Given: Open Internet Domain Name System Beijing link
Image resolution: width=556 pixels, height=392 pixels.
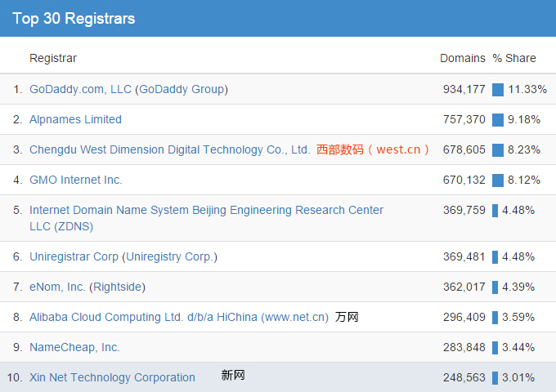Looking at the screenshot, I should click(206, 210).
